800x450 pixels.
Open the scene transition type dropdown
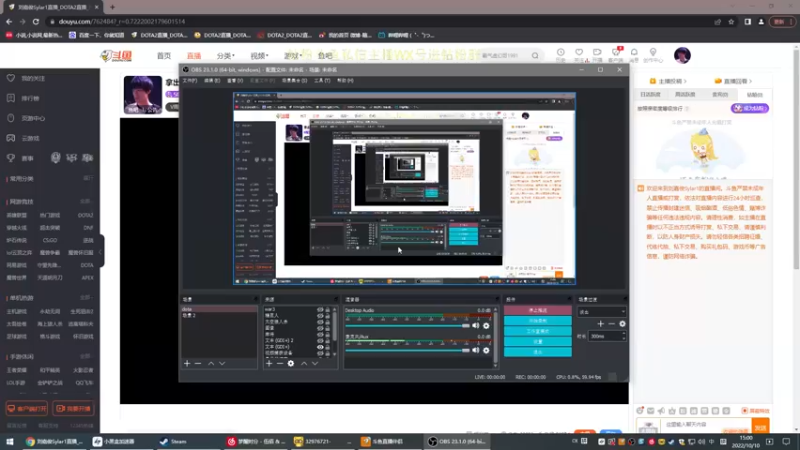[x=602, y=312]
